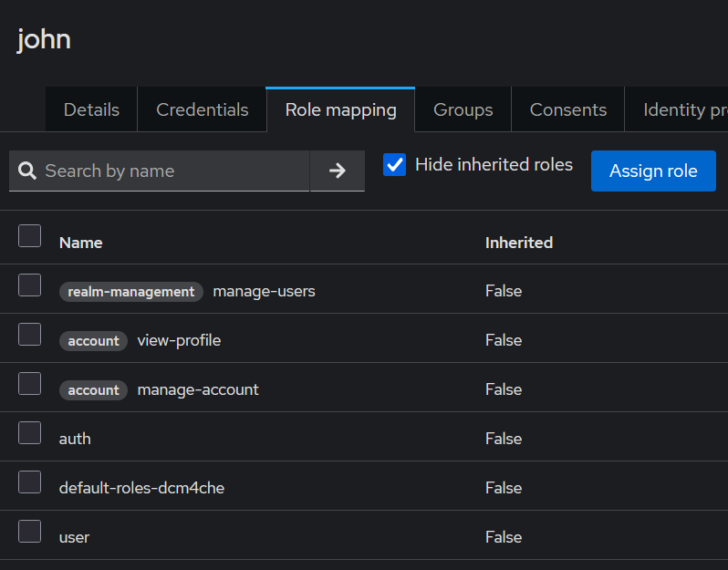The width and height of the screenshot is (728, 570).
Task: Select the manage-users role checkbox
Action: pyautogui.click(x=30, y=285)
